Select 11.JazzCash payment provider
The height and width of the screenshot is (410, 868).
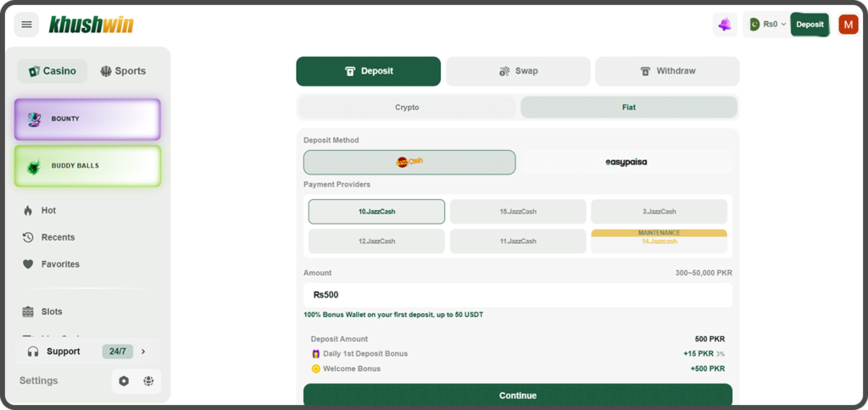click(x=518, y=241)
